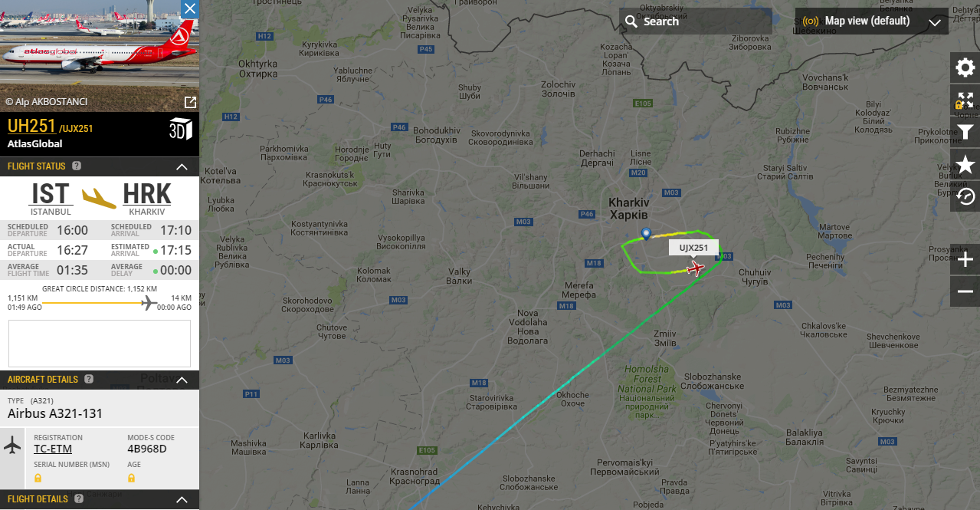Open aircraft photo external link icon
This screenshot has width=980, height=510.
point(190,102)
